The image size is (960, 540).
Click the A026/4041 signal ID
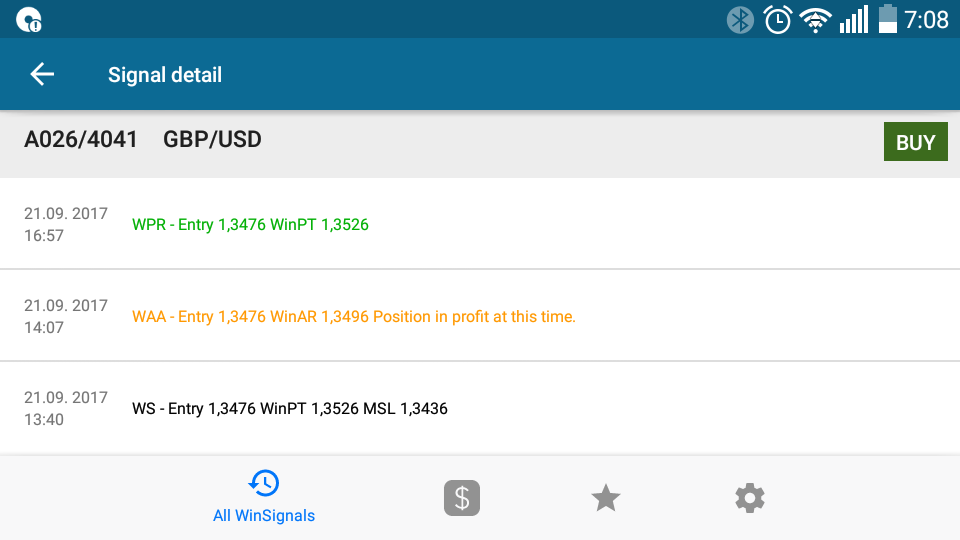click(x=81, y=140)
